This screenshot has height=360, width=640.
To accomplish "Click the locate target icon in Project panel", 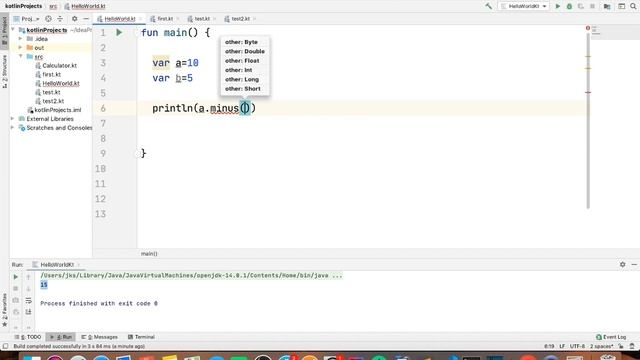I will click(48, 19).
